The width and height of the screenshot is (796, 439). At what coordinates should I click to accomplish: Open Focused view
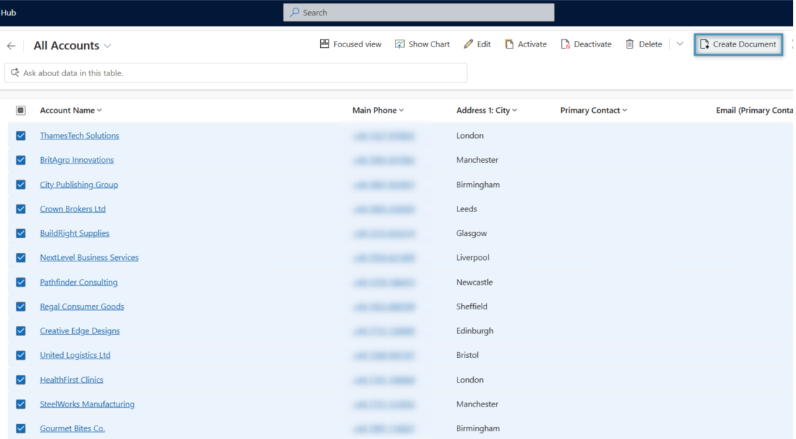(350, 44)
